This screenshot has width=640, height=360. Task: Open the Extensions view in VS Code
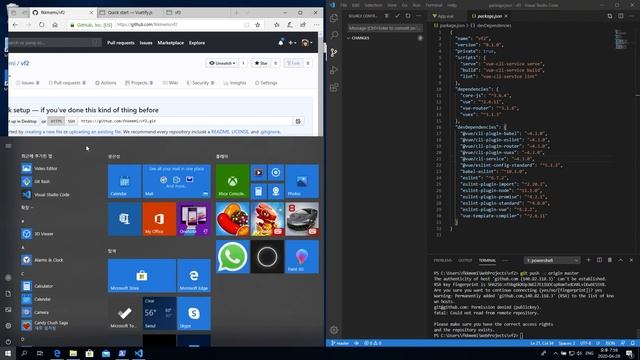[334, 88]
